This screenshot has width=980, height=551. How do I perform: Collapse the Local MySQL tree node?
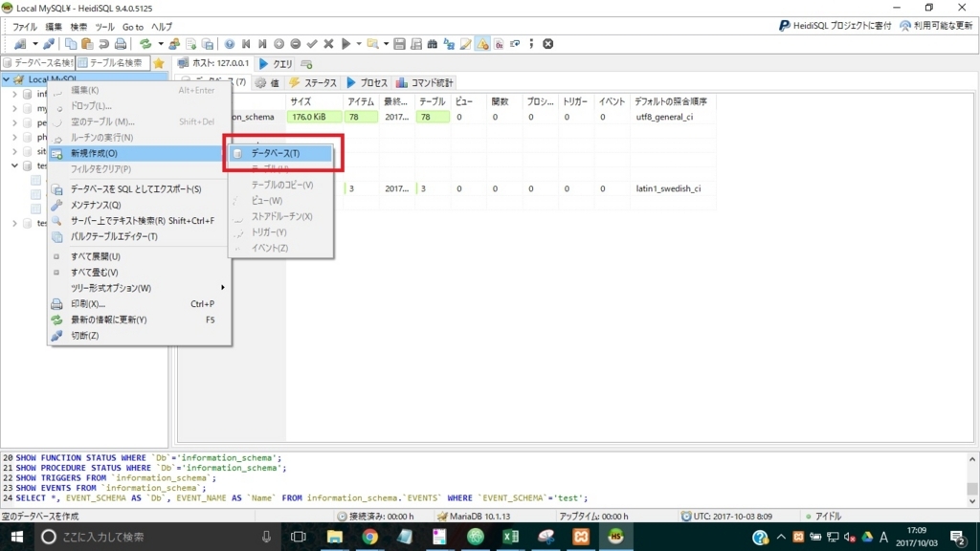tap(7, 79)
